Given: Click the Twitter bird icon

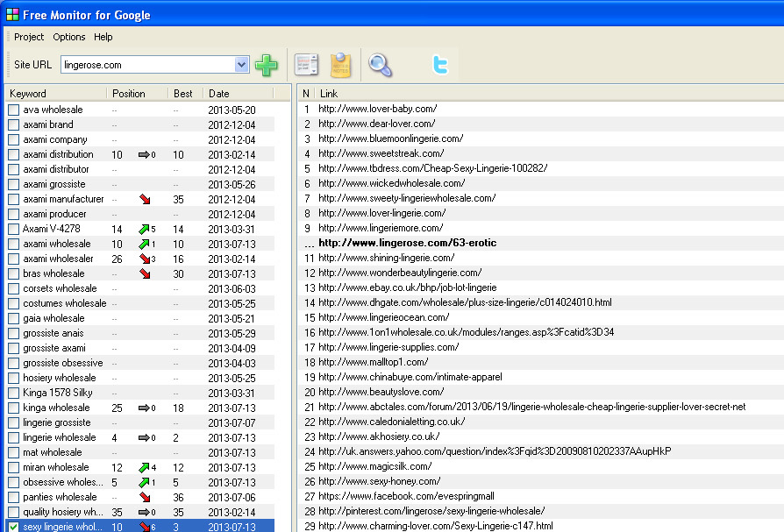Looking at the screenshot, I should (440, 65).
